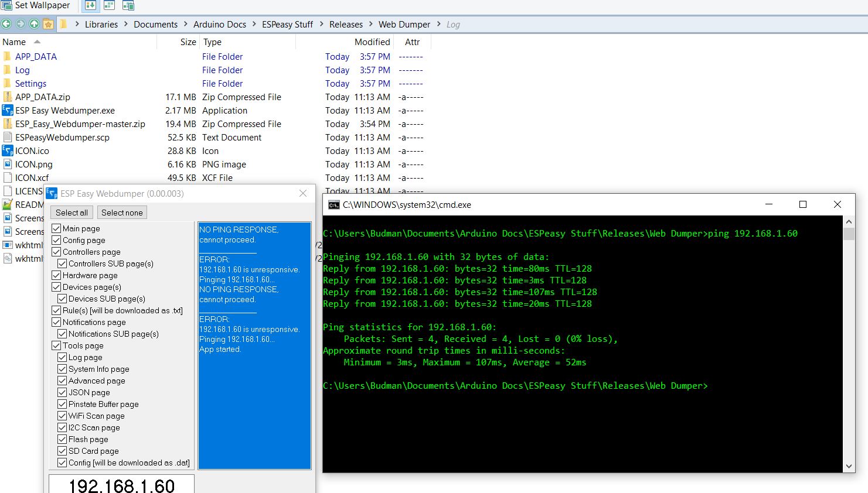
Task: Sort by Modified column header
Action: coord(372,42)
